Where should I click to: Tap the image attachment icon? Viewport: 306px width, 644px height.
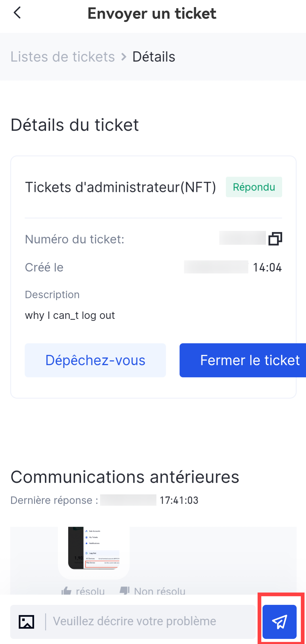click(x=26, y=622)
